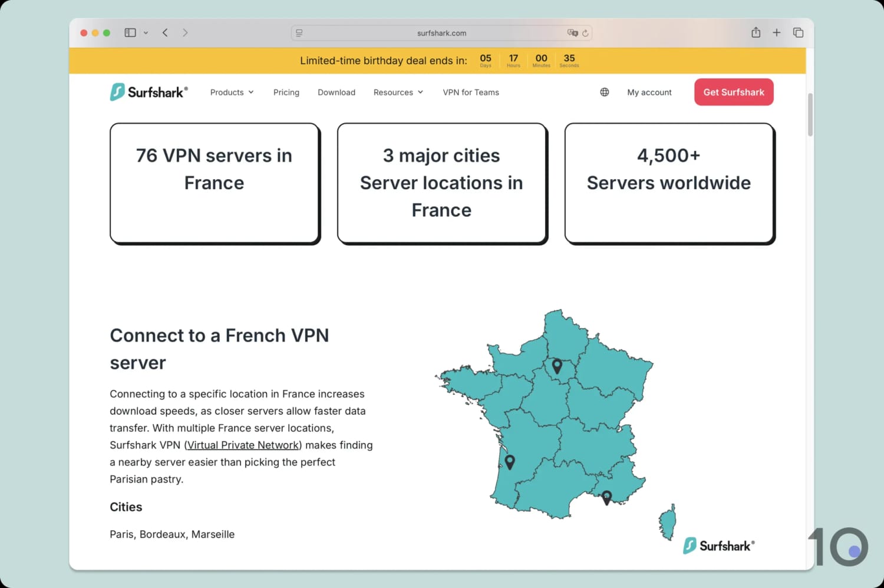Screen dimensions: 884x588
Task: Click the 76 VPN servers in France card
Action: click(215, 183)
